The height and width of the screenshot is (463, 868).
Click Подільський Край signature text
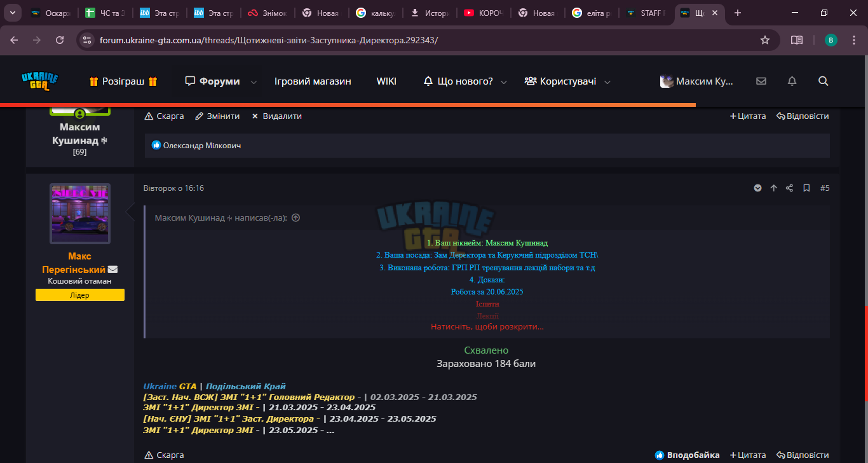(x=246, y=386)
